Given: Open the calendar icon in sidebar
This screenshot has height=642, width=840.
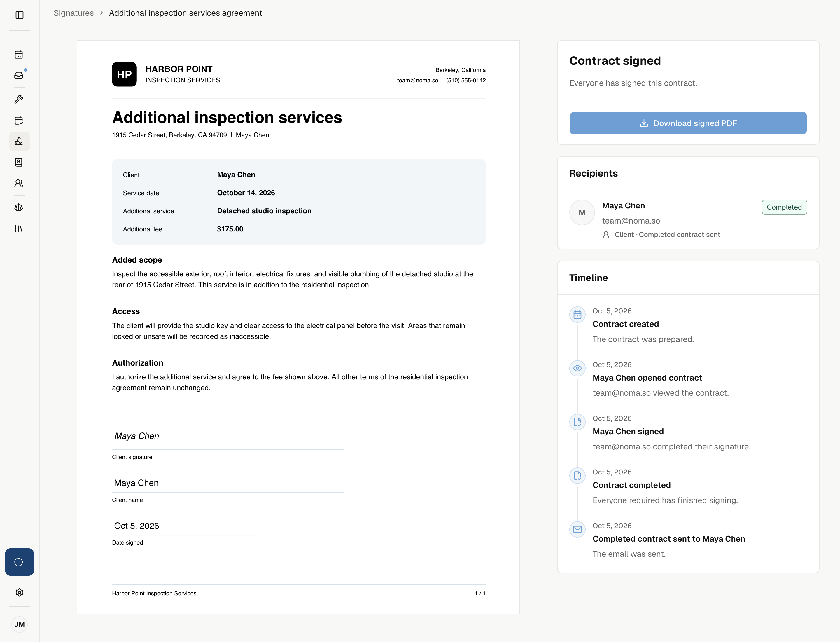Looking at the screenshot, I should coord(19,54).
